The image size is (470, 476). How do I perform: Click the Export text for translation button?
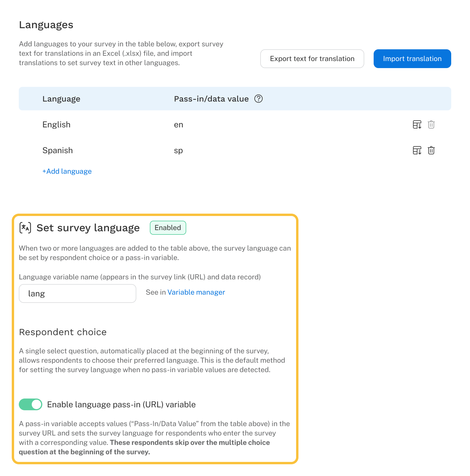tap(312, 59)
